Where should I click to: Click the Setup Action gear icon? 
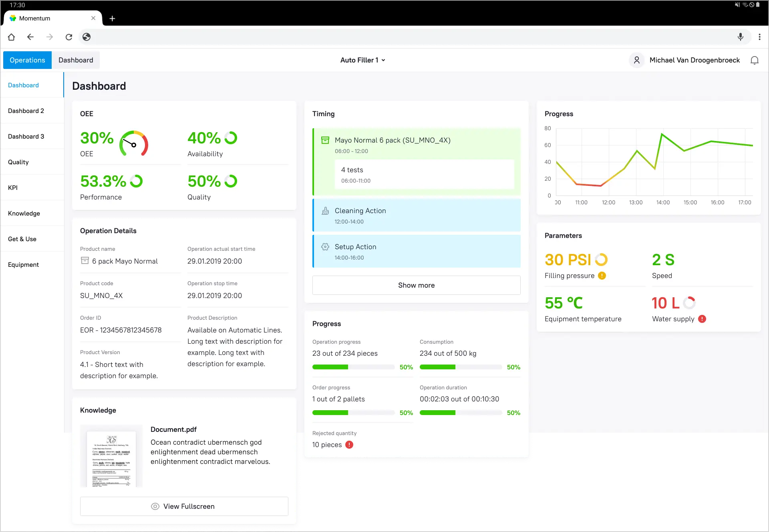click(325, 247)
